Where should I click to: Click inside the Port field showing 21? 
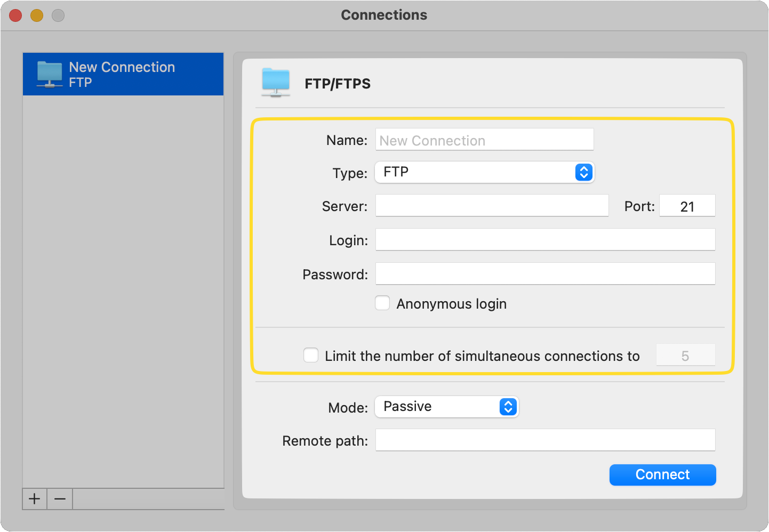687,205
